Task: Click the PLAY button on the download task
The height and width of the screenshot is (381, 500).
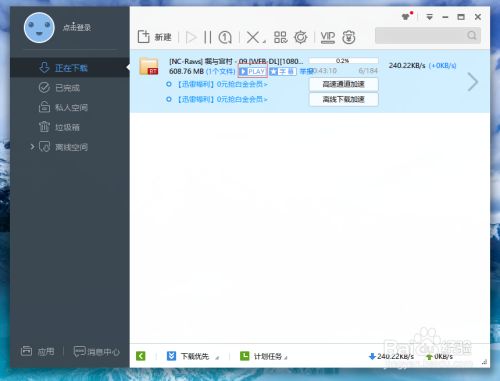Action: [253, 71]
